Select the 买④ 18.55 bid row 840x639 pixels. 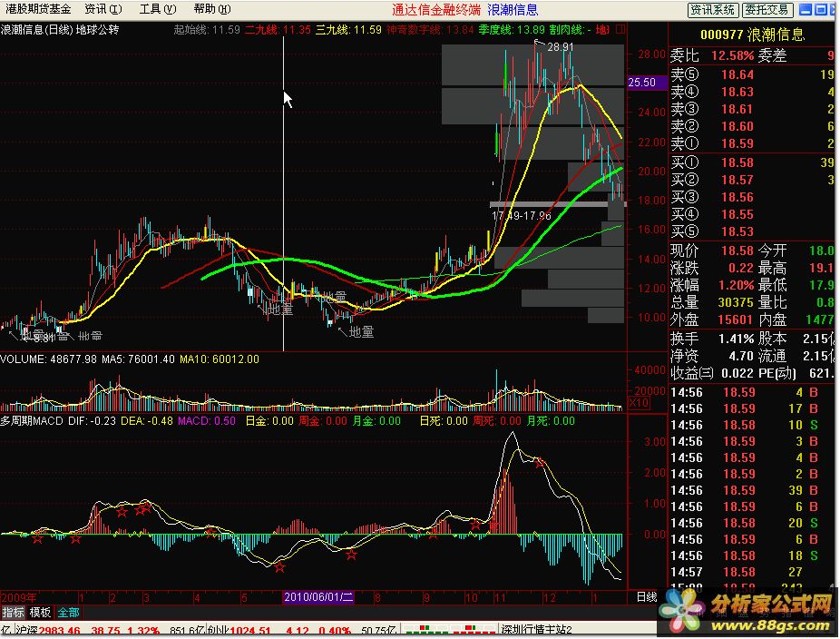[x=752, y=214]
